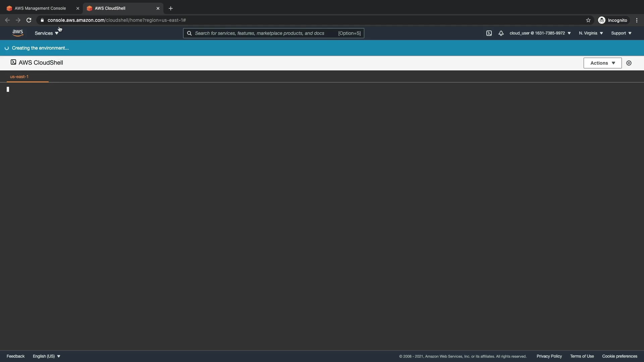Viewport: 644px width, 362px height.
Task: Go back to the previous page
Action: click(x=7, y=20)
